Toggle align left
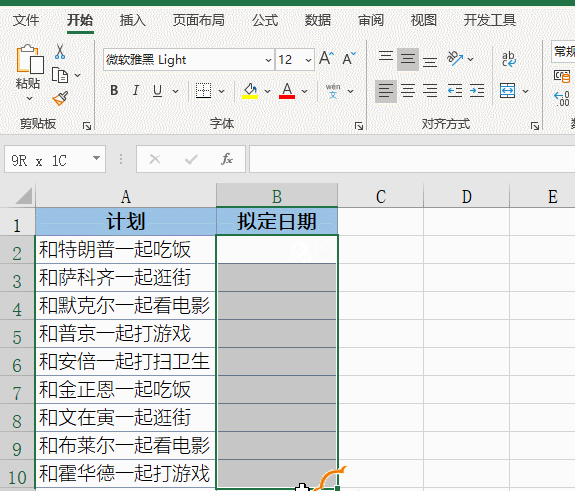The image size is (575, 491). tap(386, 91)
